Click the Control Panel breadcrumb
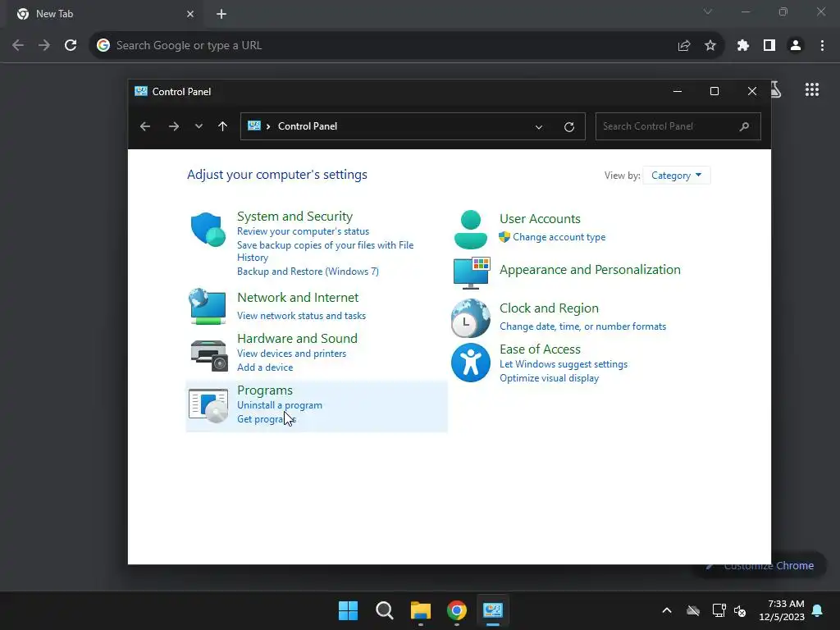The image size is (840, 630). click(x=307, y=126)
